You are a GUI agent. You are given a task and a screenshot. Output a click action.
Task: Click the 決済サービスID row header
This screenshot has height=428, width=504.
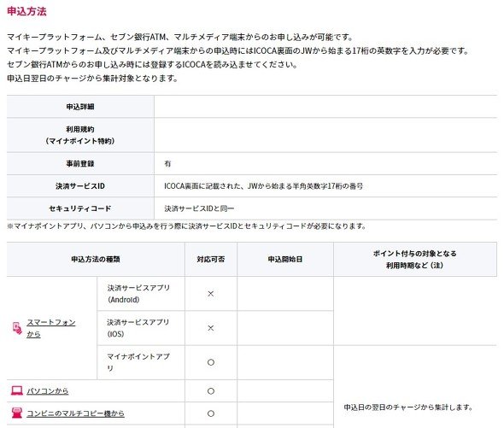point(80,186)
